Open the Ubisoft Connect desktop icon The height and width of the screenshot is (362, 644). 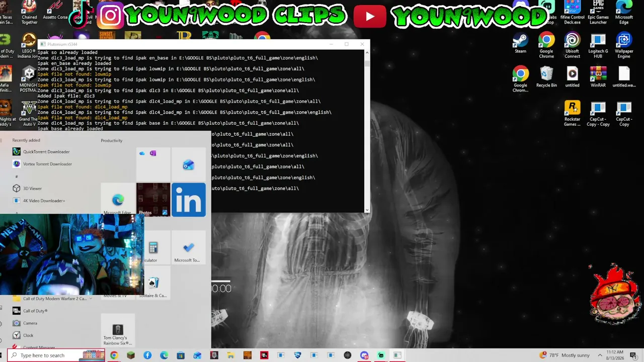[x=572, y=46]
